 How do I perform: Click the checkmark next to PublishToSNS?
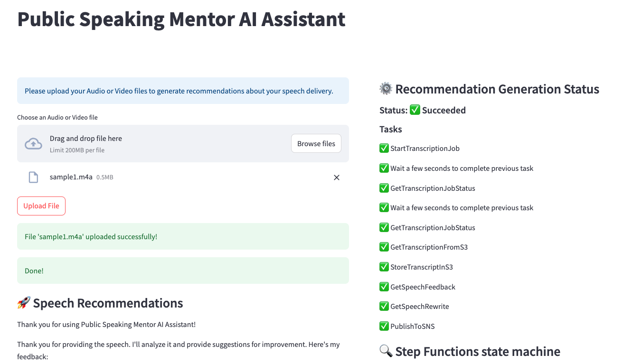[384, 326]
